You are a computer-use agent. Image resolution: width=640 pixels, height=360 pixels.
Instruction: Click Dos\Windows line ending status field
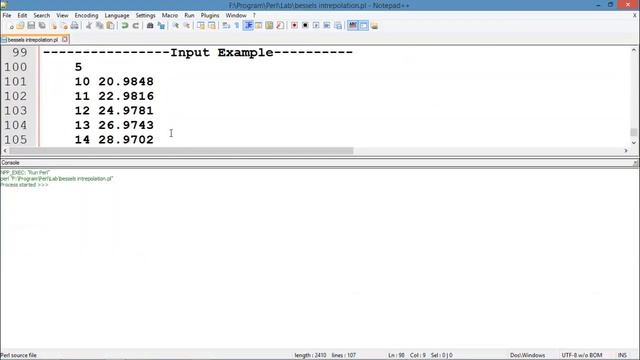point(527,355)
